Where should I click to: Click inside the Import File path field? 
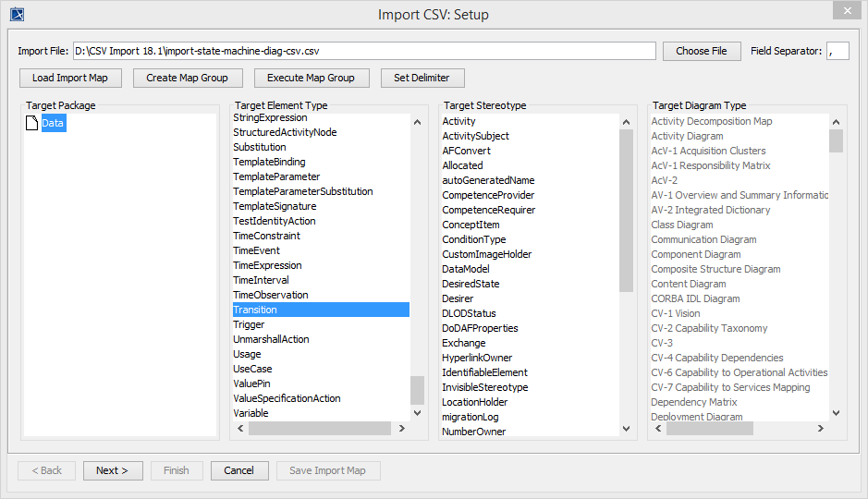(364, 51)
